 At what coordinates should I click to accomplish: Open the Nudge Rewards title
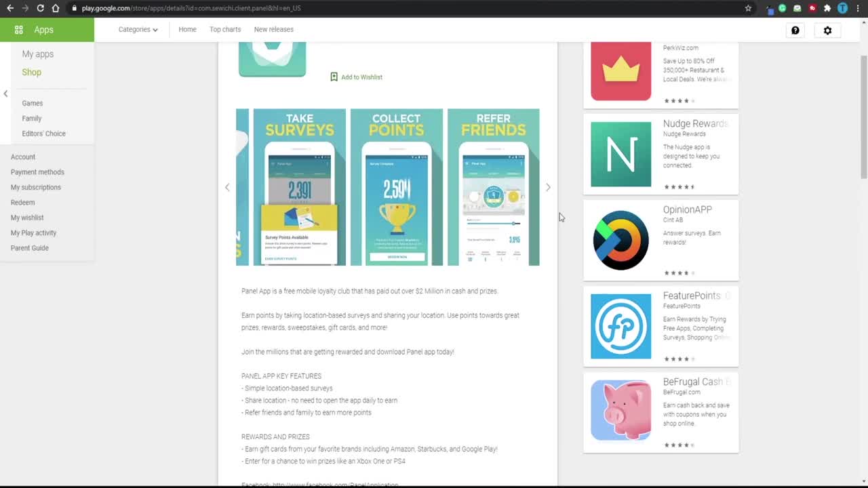[x=695, y=123]
